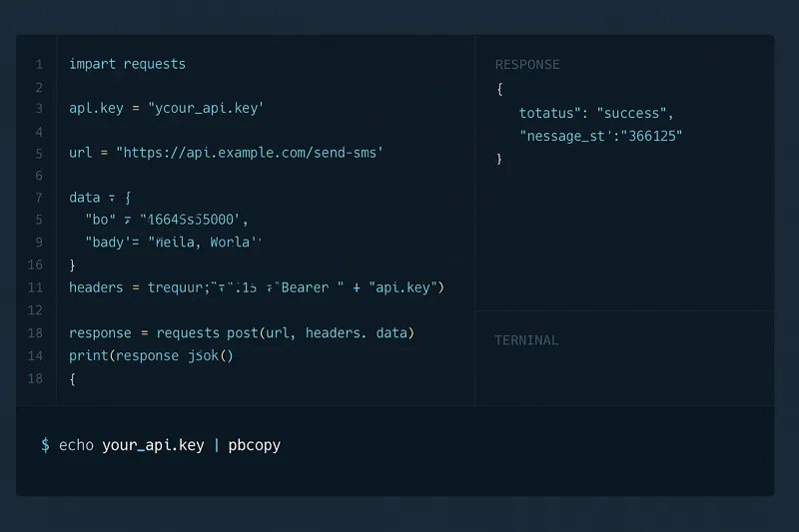Click the closing brace on line 16
This screenshot has height=532, width=799.
72,265
